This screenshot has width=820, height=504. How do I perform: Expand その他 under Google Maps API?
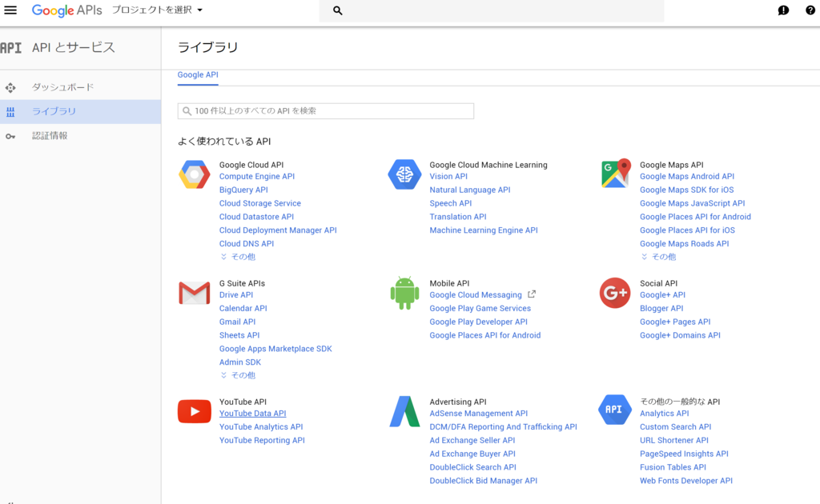tap(658, 257)
